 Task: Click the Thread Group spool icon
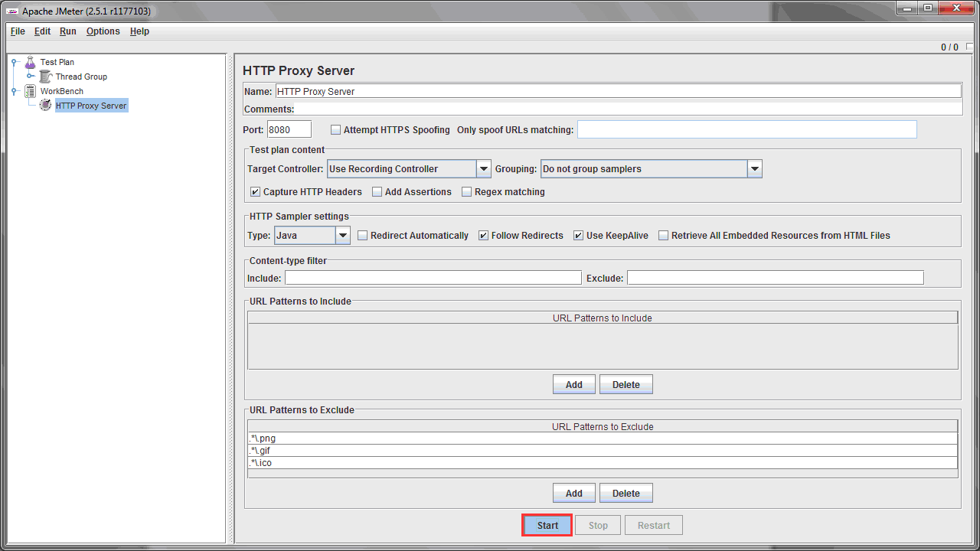[45, 77]
